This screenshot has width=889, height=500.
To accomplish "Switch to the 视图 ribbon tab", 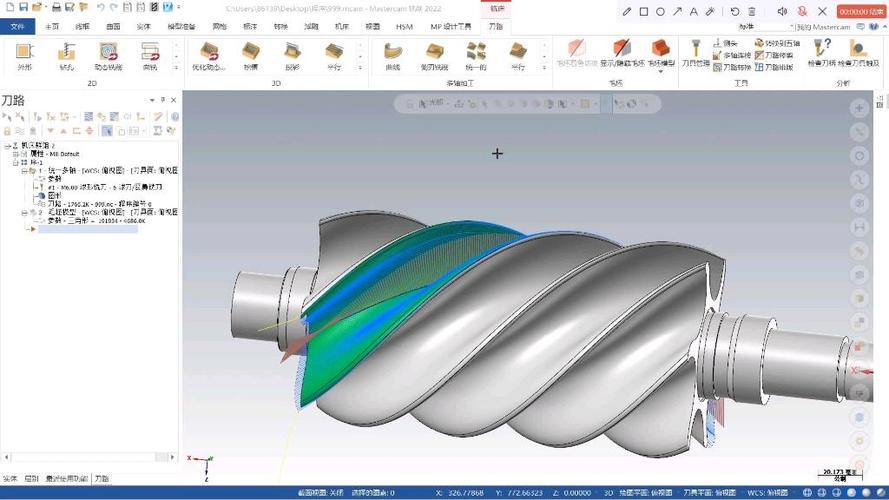I will (x=372, y=26).
